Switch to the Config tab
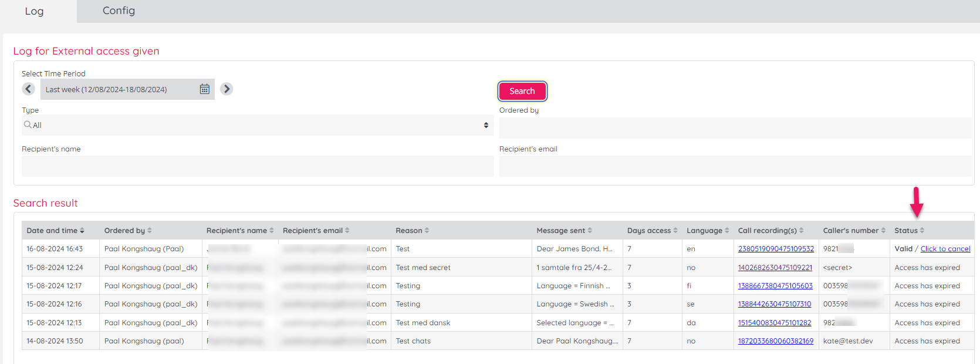980x364 pixels. [119, 11]
